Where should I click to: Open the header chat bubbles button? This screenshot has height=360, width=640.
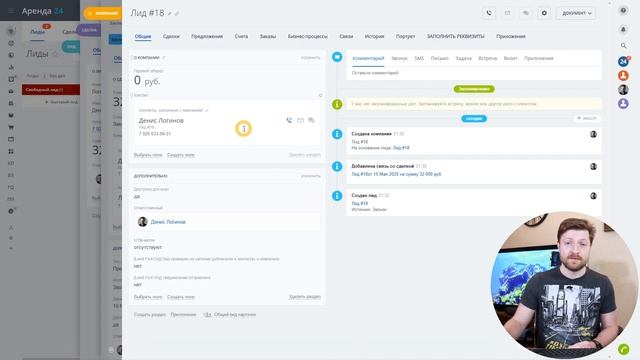click(526, 13)
